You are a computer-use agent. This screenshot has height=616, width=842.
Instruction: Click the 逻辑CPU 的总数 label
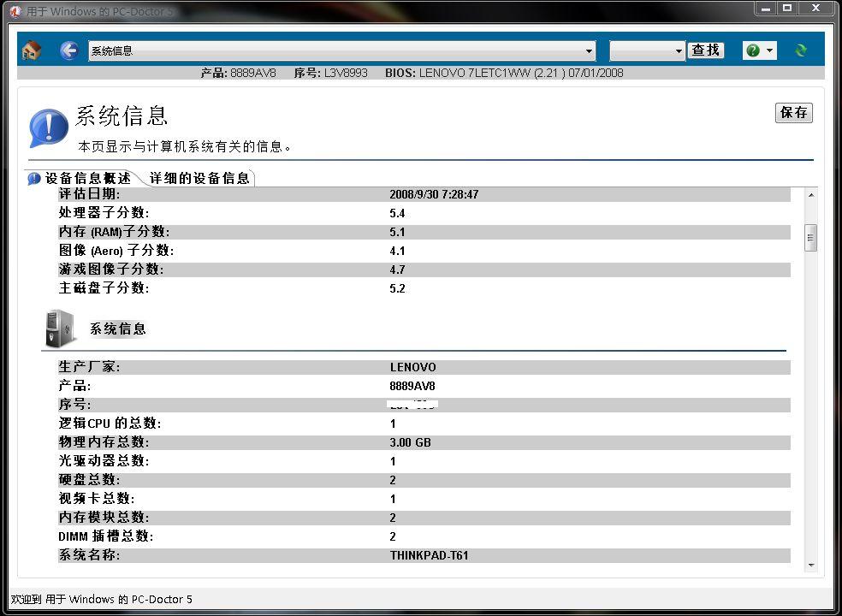coord(110,423)
